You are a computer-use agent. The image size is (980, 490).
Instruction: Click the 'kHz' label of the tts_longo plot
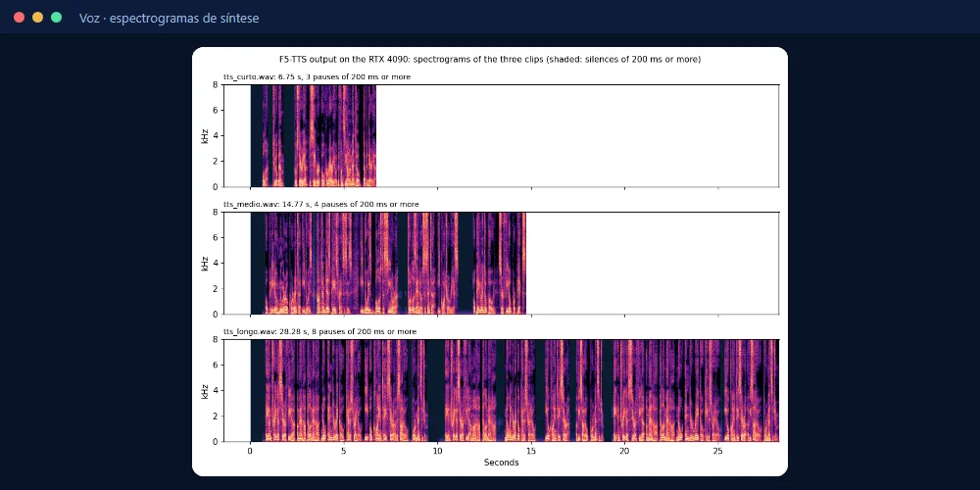click(x=205, y=391)
